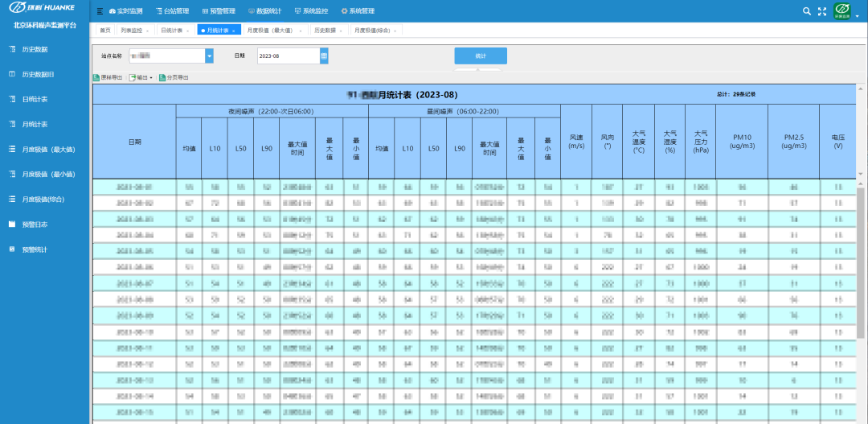Click the 夜间噪声 (22:00-次日06:00) header
Image resolution: width=868 pixels, height=424 pixels.
[272, 111]
